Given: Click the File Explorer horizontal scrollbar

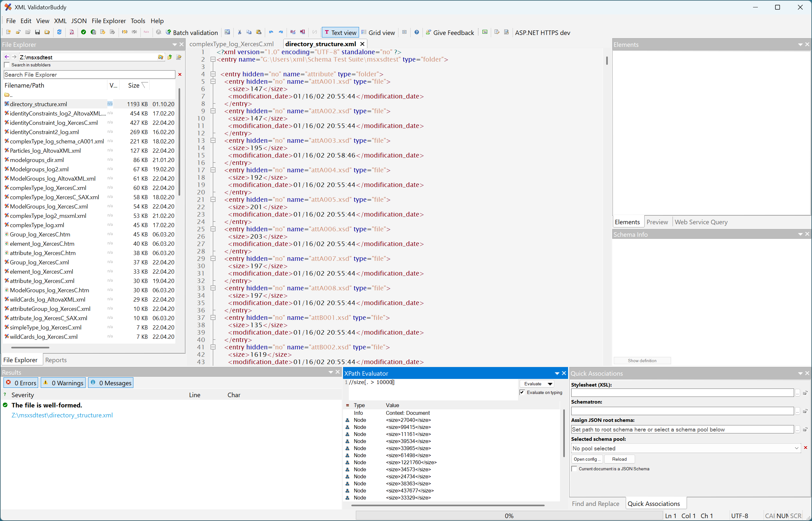Looking at the screenshot, I should [x=30, y=347].
